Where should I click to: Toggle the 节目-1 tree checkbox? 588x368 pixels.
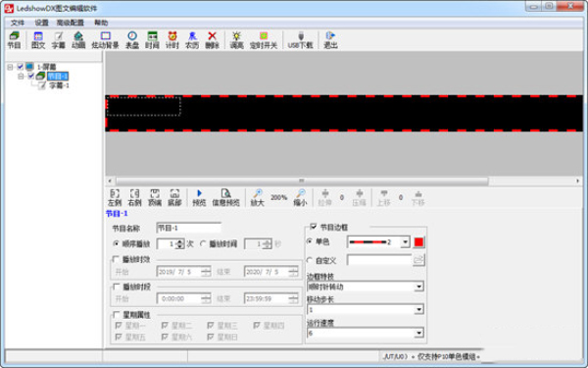31,77
